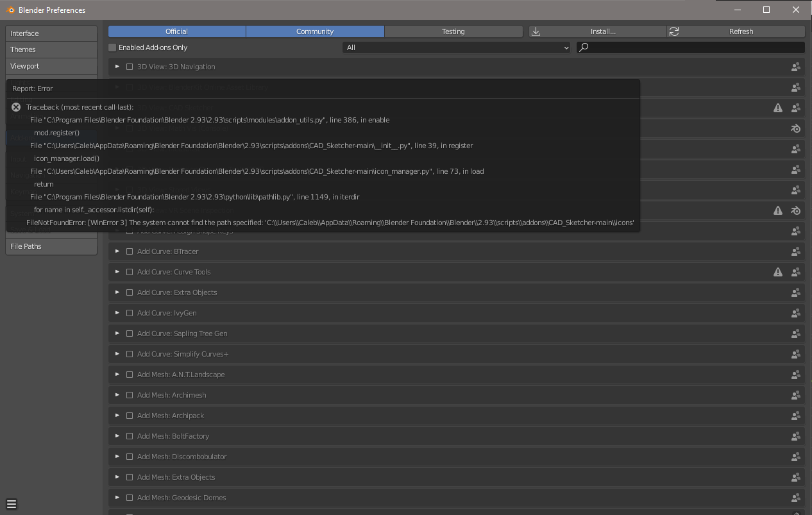Click the 3D View: 3D Navigation label
Viewport: 812px width, 515px height.
click(176, 67)
